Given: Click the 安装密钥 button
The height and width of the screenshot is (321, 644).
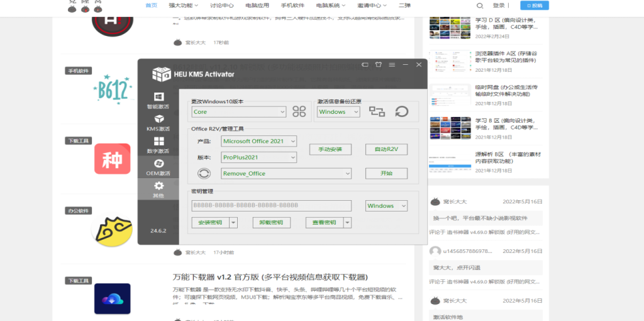Looking at the screenshot, I should 210,222.
